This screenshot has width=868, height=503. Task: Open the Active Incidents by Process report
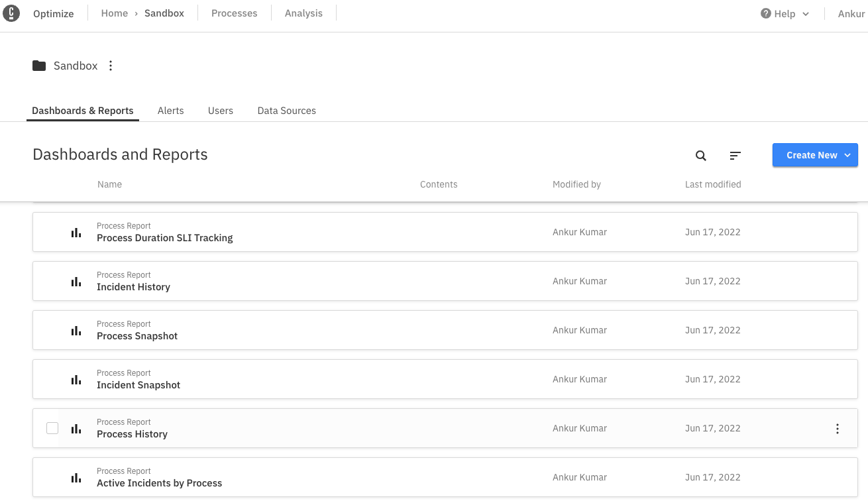click(x=160, y=483)
